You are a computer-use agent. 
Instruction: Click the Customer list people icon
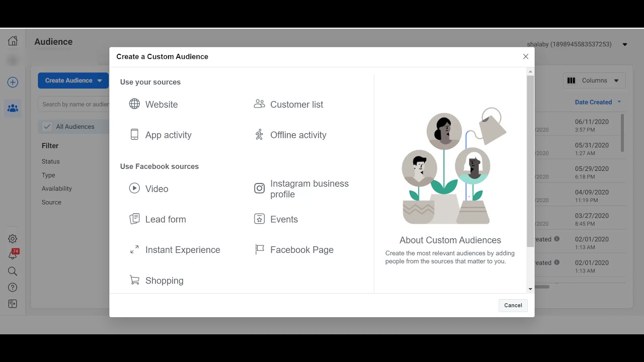259,104
